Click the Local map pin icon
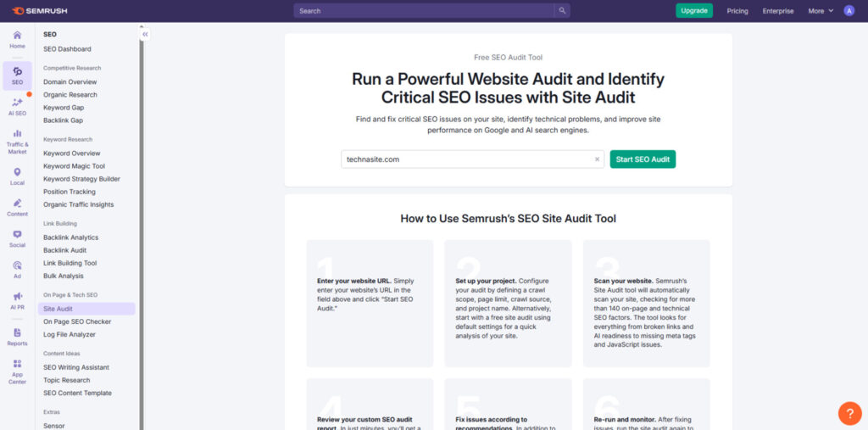The width and height of the screenshot is (868, 430). click(x=17, y=173)
